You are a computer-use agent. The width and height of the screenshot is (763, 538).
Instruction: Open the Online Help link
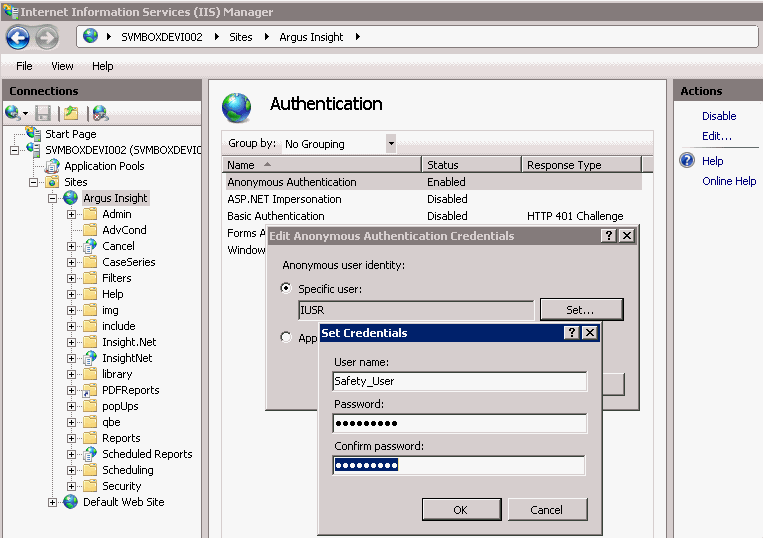tap(729, 181)
